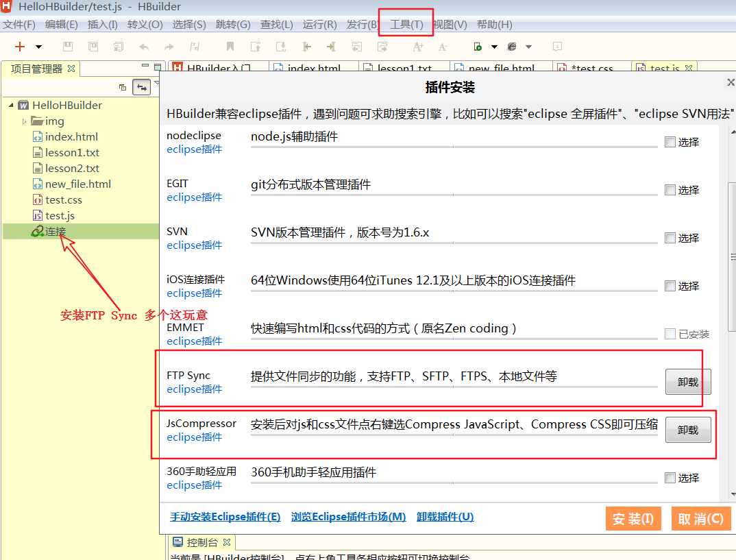The width and height of the screenshot is (736, 560).
Task: Click the plugin list scroll-down arrow
Action: pos(733,495)
